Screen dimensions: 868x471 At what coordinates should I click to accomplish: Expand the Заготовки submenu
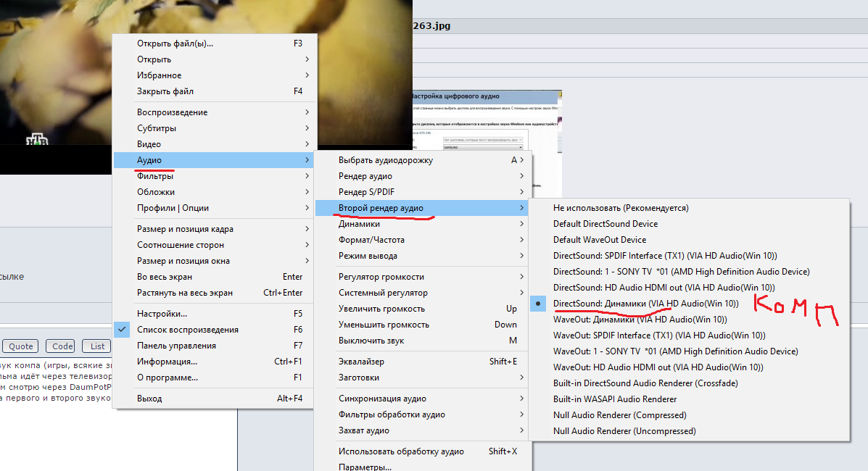pyautogui.click(x=422, y=378)
